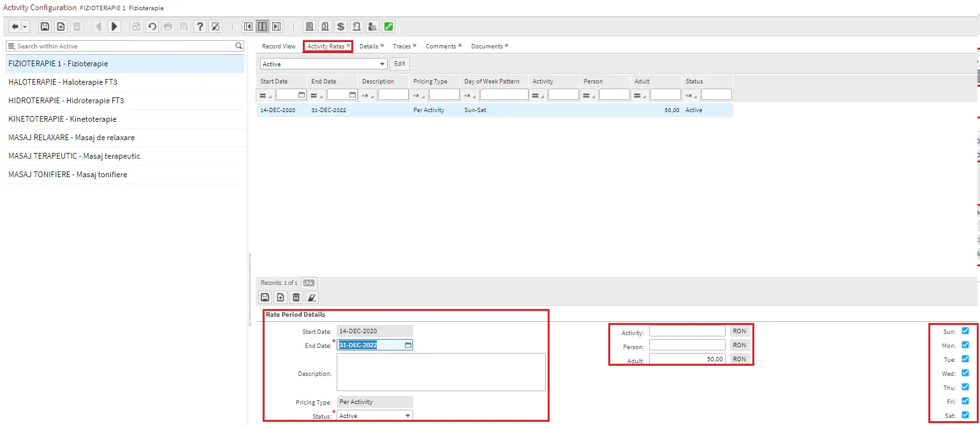980x425 pixels.
Task: Uncheck the Sun checkbox
Action: pos(965,331)
